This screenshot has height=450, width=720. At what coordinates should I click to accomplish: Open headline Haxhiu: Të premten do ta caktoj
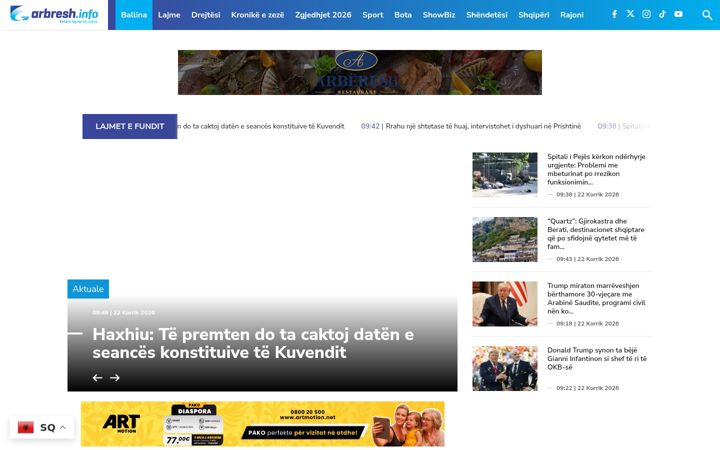[x=253, y=343]
